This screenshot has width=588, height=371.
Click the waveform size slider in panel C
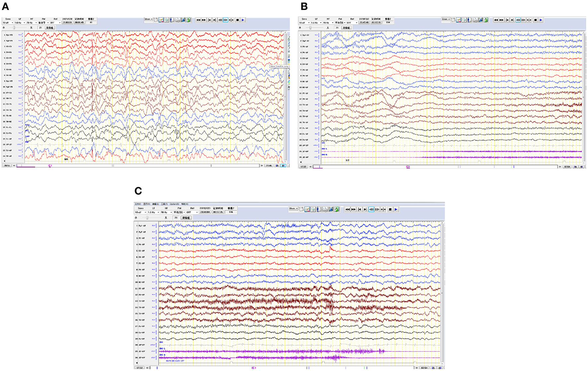click(147, 218)
